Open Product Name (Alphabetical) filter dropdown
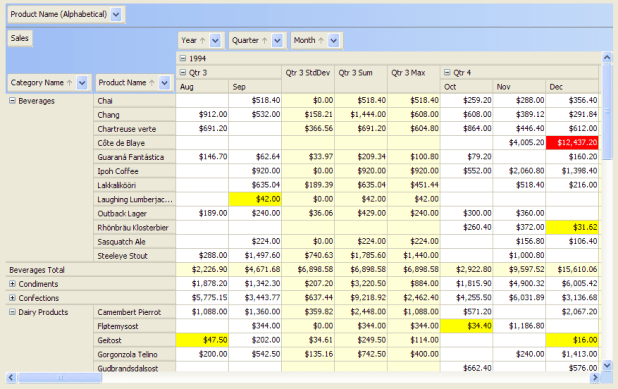This screenshot has width=618, height=389. point(116,15)
